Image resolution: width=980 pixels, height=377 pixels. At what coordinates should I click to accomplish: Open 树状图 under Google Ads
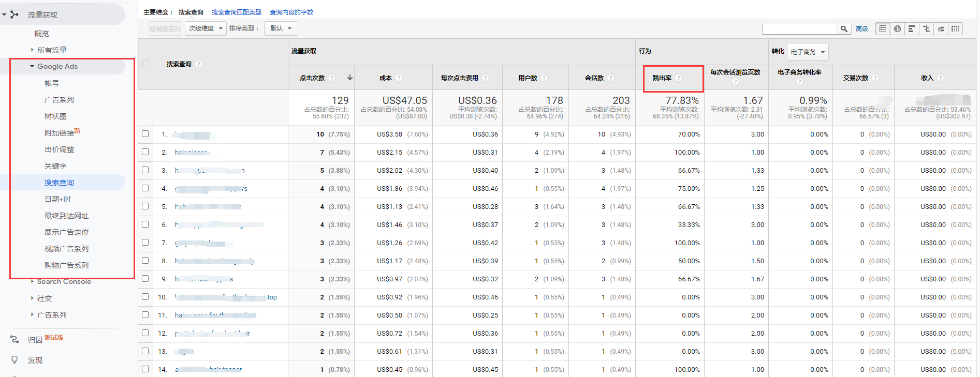coord(55,116)
